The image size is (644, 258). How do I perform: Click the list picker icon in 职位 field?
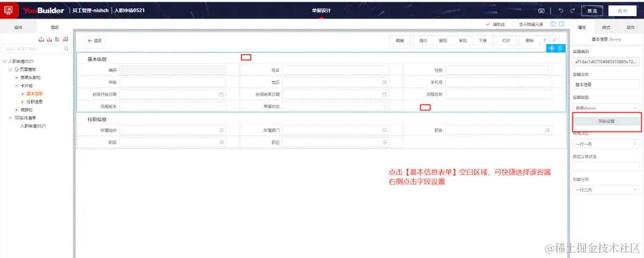[385, 142]
